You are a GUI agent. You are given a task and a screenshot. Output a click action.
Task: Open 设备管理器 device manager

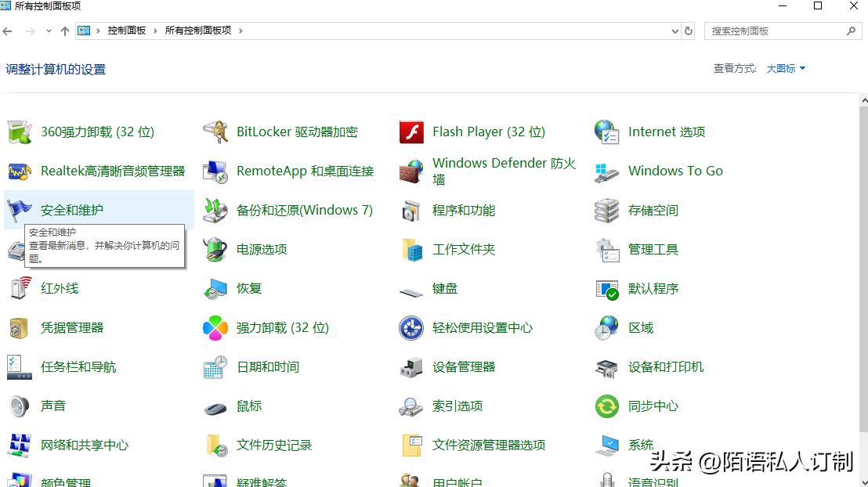pos(466,366)
